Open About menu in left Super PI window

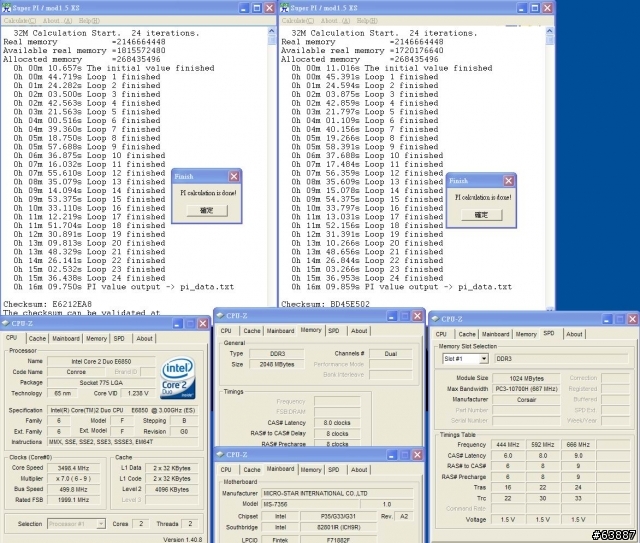tap(58, 20)
